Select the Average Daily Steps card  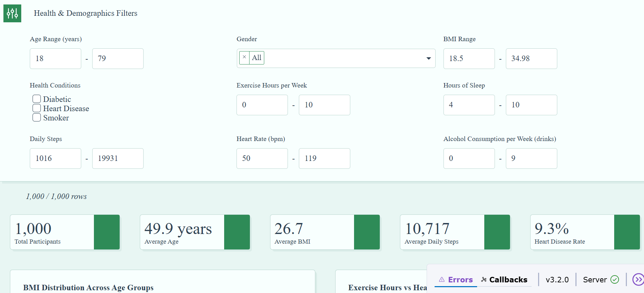(x=455, y=232)
